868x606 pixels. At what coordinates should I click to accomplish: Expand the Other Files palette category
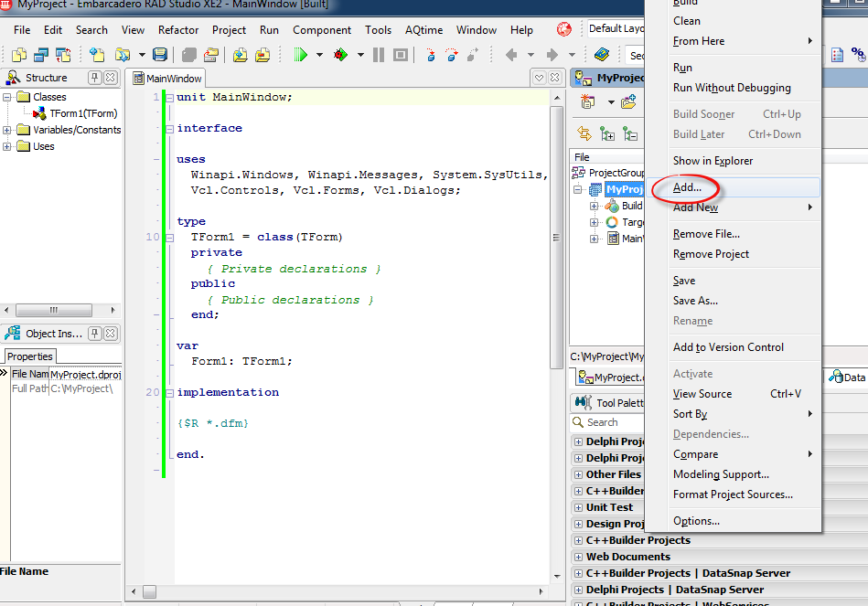click(578, 475)
